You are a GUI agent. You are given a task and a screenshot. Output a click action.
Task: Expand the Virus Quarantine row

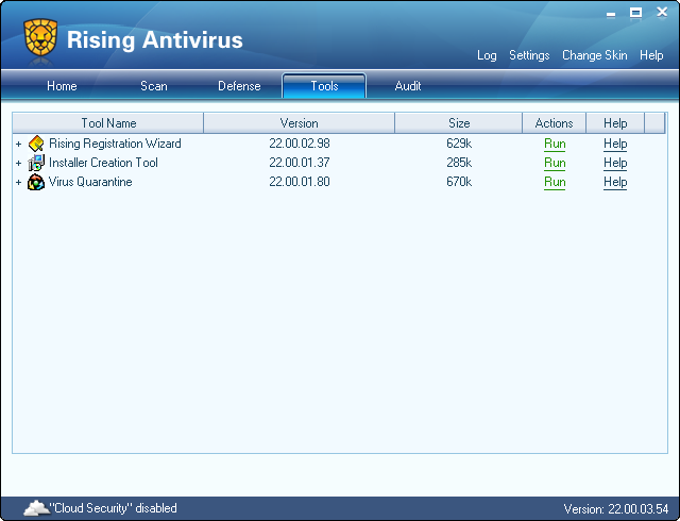tap(18, 182)
